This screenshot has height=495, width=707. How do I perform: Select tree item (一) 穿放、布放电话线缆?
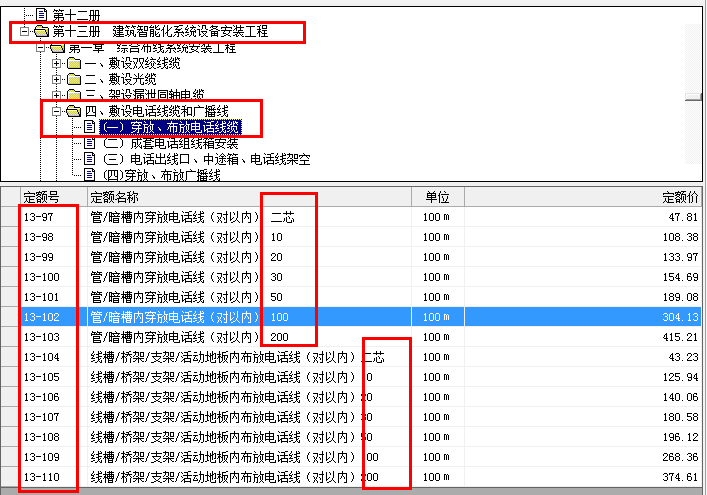tap(170, 128)
